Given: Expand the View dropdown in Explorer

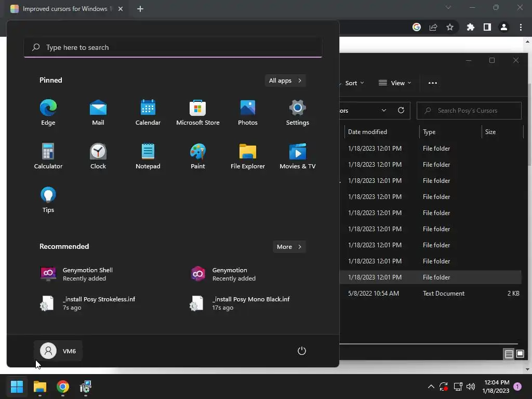Looking at the screenshot, I should pos(395,83).
